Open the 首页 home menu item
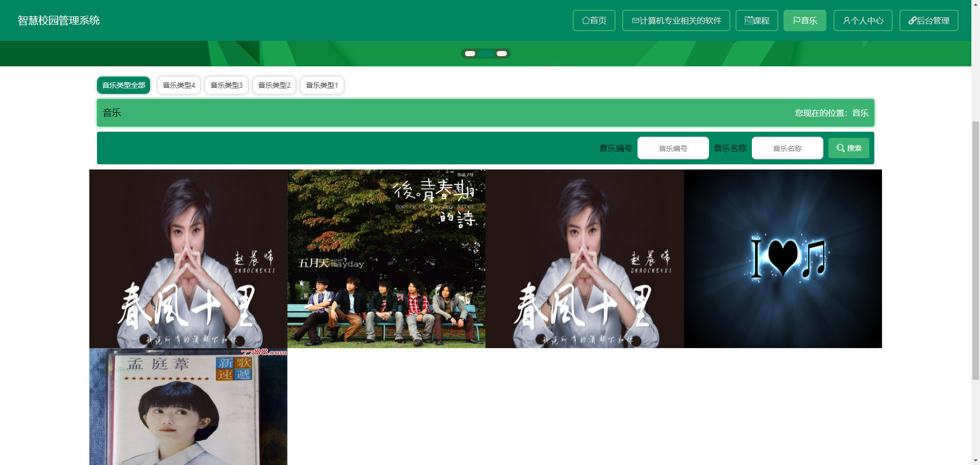 click(x=594, y=20)
